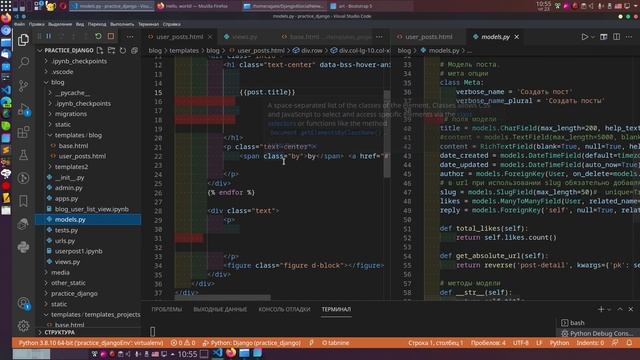Screen dimensions: 640x360
Task: Open more actions for right editor group
Action: coord(629,37)
